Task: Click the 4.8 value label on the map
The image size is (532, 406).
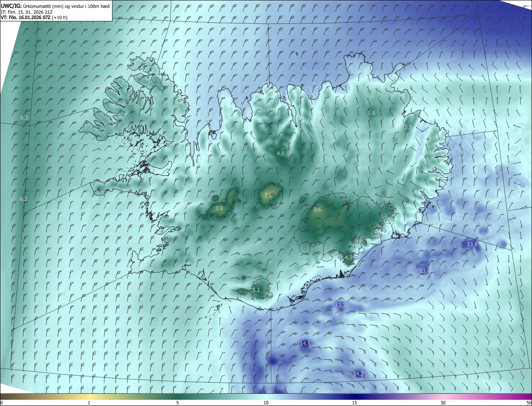Action: point(281,153)
